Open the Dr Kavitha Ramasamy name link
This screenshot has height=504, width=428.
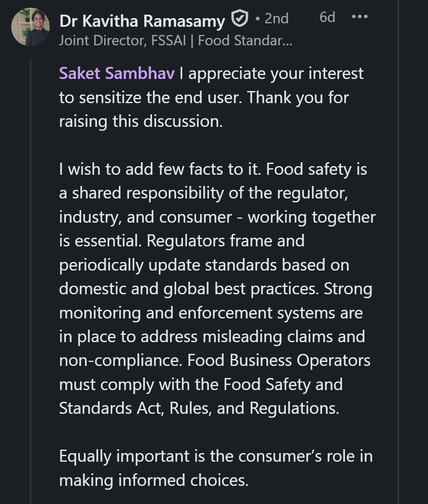click(142, 20)
